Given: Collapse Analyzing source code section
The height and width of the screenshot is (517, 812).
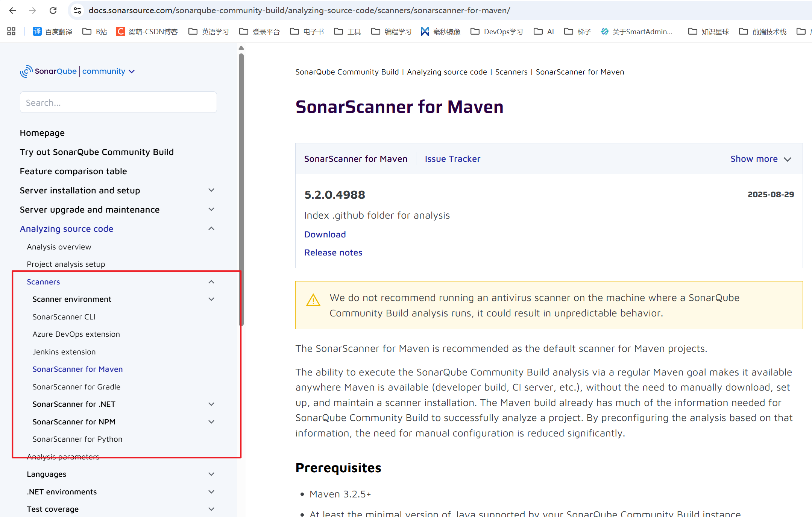Looking at the screenshot, I should pos(211,229).
